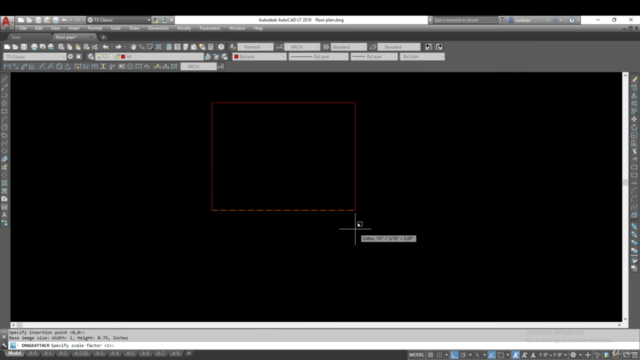
Task: Click the red layer color swatch
Action: point(123,57)
